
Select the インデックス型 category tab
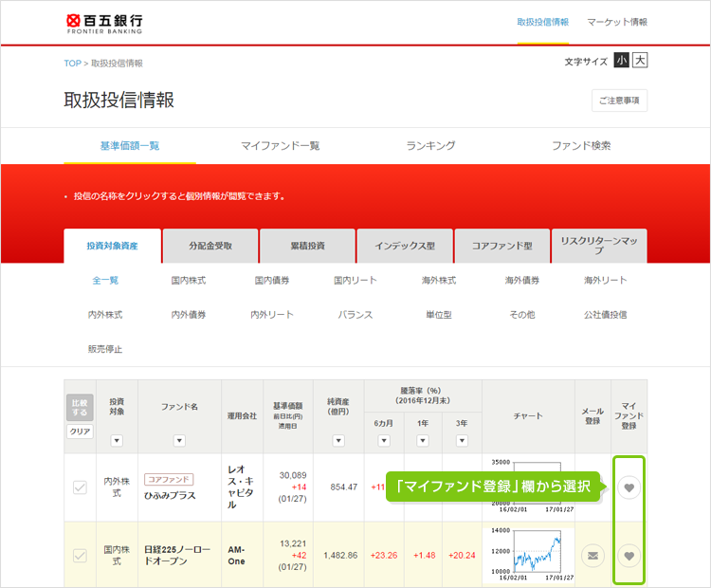pos(404,246)
